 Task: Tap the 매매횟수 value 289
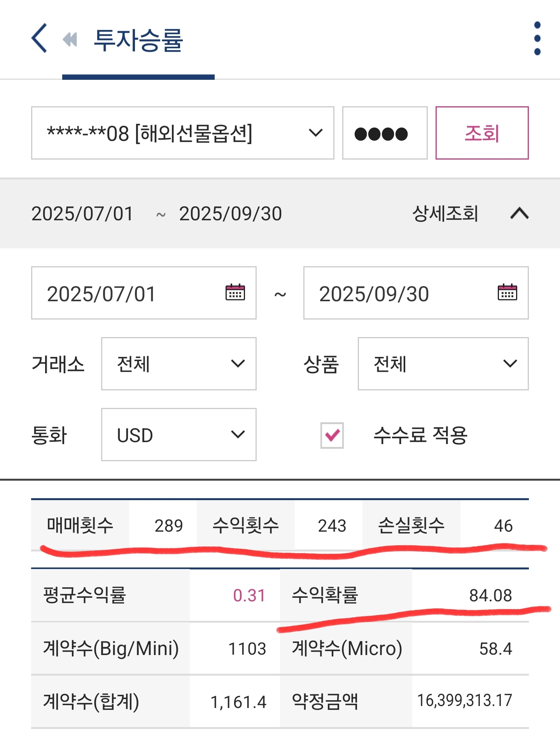tap(168, 526)
